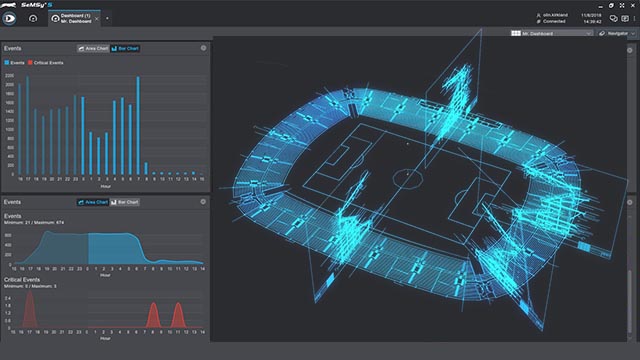Click the right vertical scrollbar thumb
This screenshot has width=640, height=360.
(x=630, y=301)
